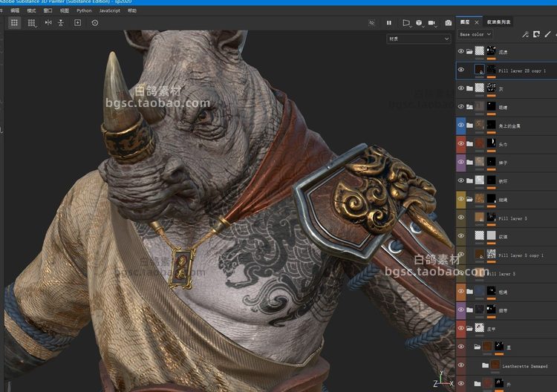Viewport: 557px width, 392px height.
Task: Expand the 角上的金属 folder
Action: pyautogui.click(x=469, y=125)
